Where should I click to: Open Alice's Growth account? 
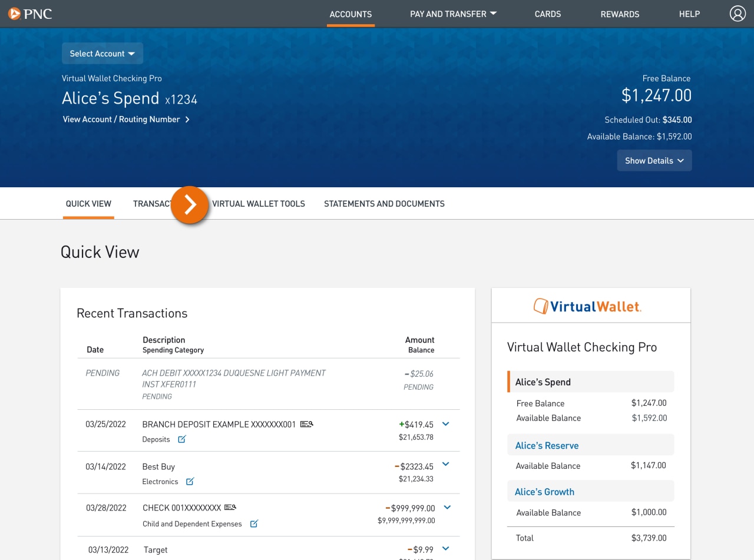[544, 491]
